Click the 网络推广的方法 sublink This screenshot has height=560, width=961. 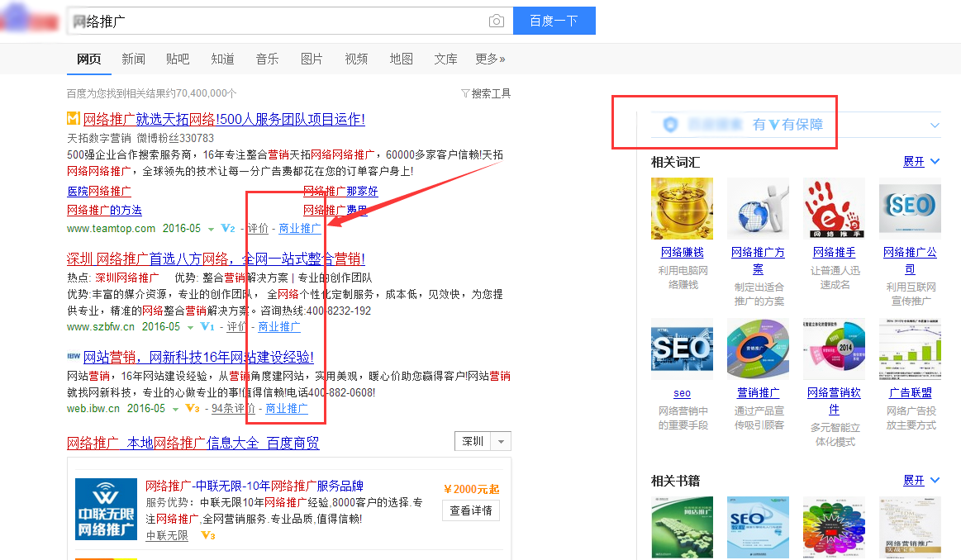104,210
